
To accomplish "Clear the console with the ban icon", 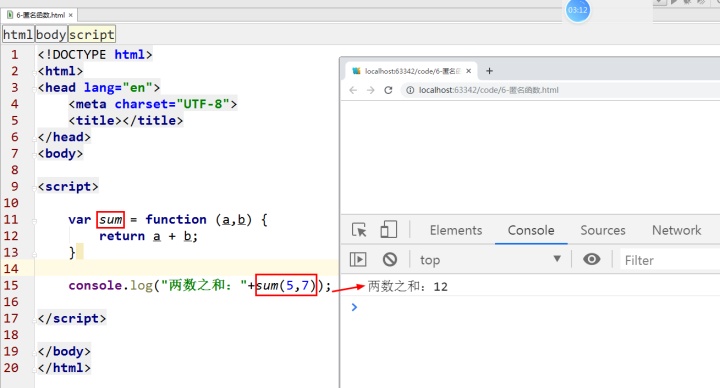I will pyautogui.click(x=390, y=259).
